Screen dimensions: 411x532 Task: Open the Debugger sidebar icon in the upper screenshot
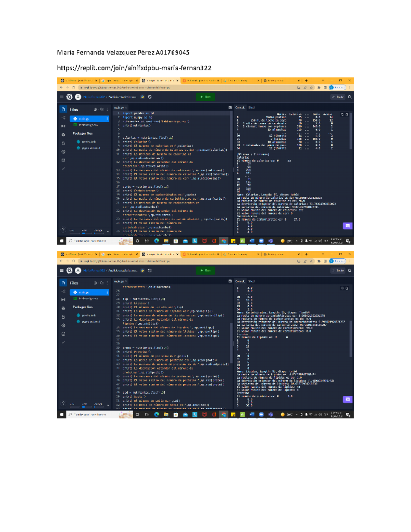(63, 126)
